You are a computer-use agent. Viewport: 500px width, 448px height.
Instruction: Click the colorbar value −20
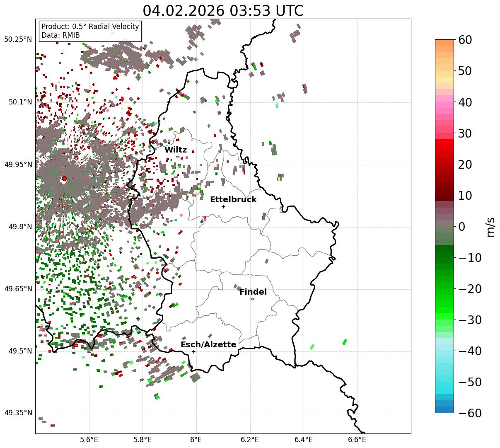[469, 289]
